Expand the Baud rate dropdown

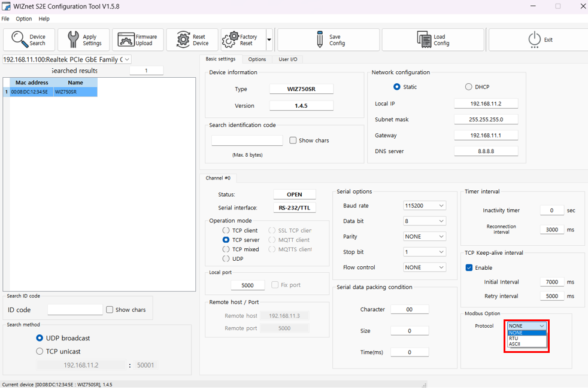point(425,206)
